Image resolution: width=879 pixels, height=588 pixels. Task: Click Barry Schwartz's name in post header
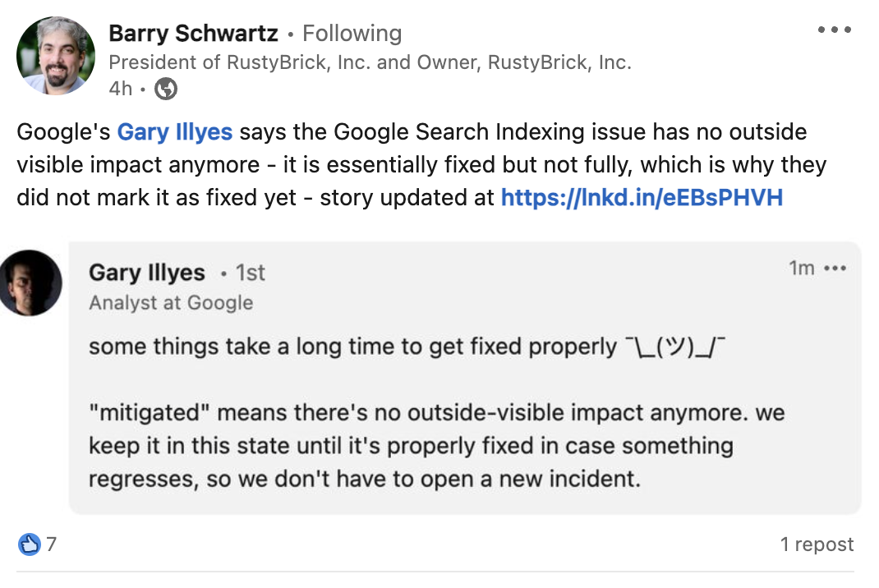click(194, 34)
